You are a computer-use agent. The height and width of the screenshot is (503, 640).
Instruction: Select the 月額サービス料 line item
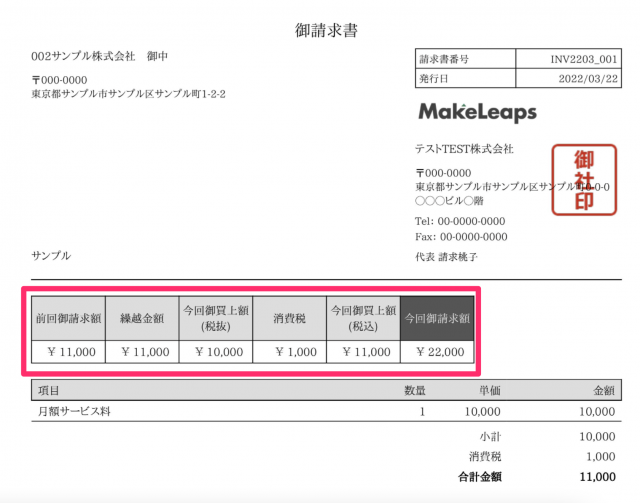coord(74,411)
